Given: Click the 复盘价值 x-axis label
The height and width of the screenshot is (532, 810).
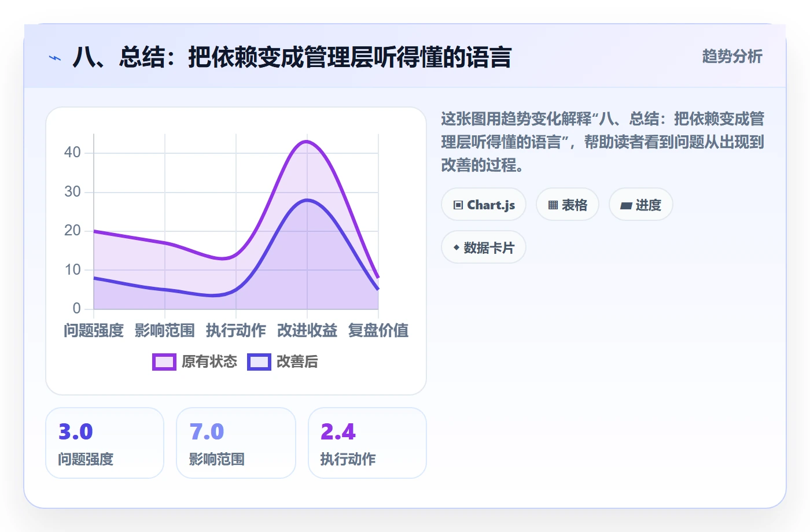Looking at the screenshot, I should [x=378, y=331].
